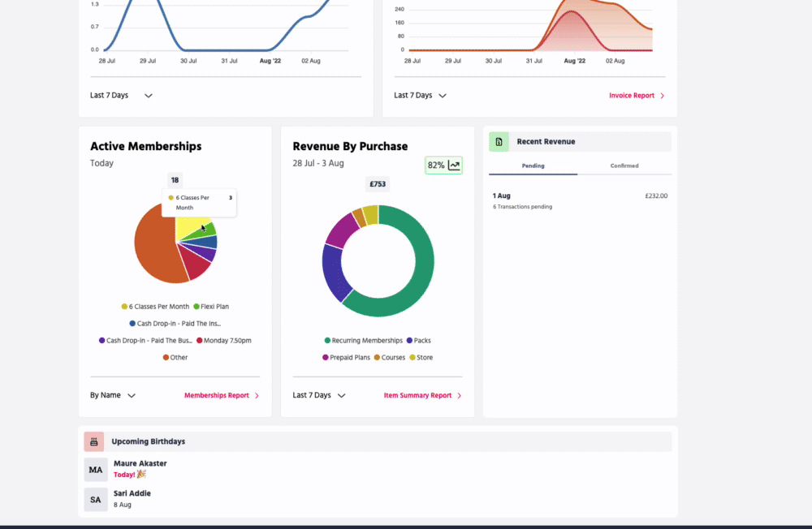Click the 82% trend chart icon
This screenshot has height=529, width=812.
[454, 166]
